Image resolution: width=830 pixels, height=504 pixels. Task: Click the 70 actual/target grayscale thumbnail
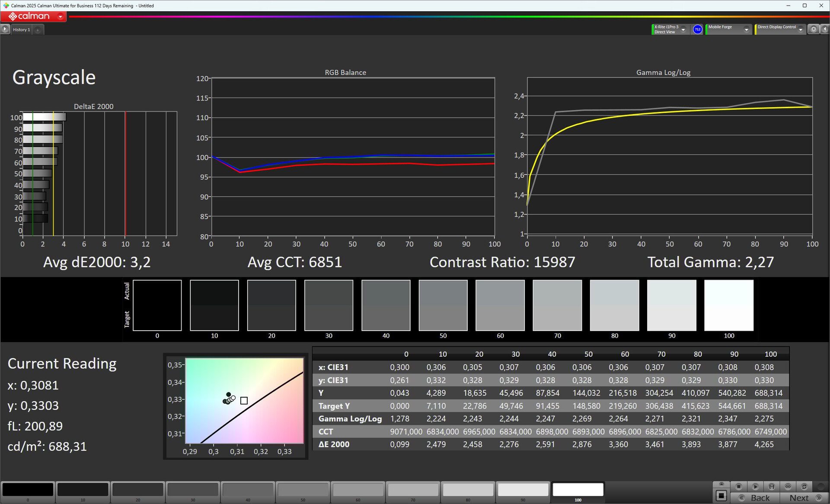pyautogui.click(x=557, y=305)
